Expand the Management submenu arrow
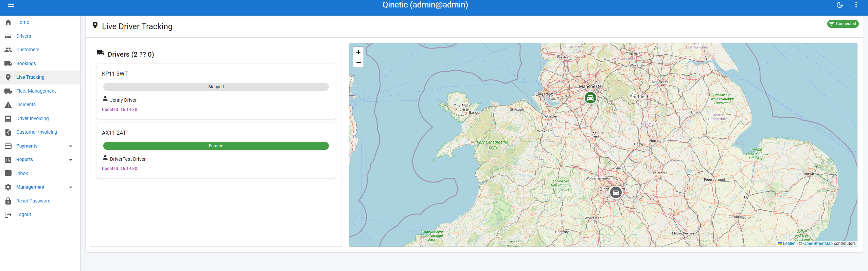The width and height of the screenshot is (868, 271). (71, 187)
